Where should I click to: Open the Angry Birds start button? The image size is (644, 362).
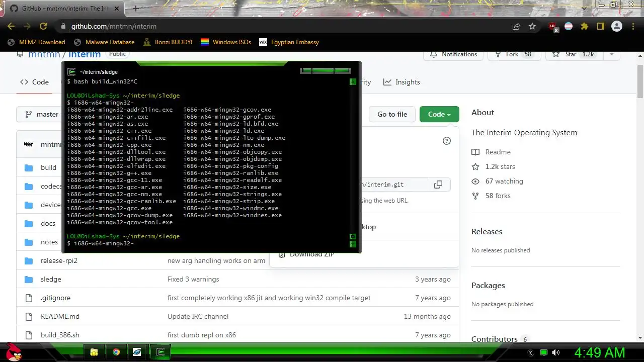[x=14, y=351]
